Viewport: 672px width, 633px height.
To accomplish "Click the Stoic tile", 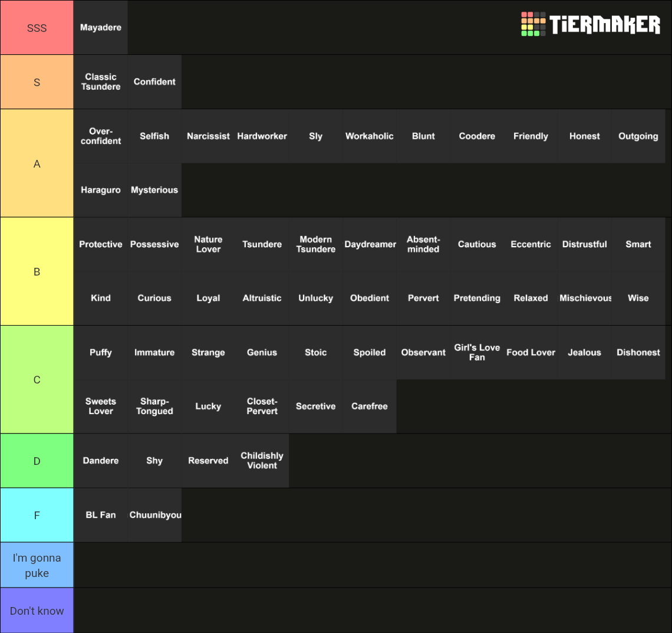I will (316, 352).
